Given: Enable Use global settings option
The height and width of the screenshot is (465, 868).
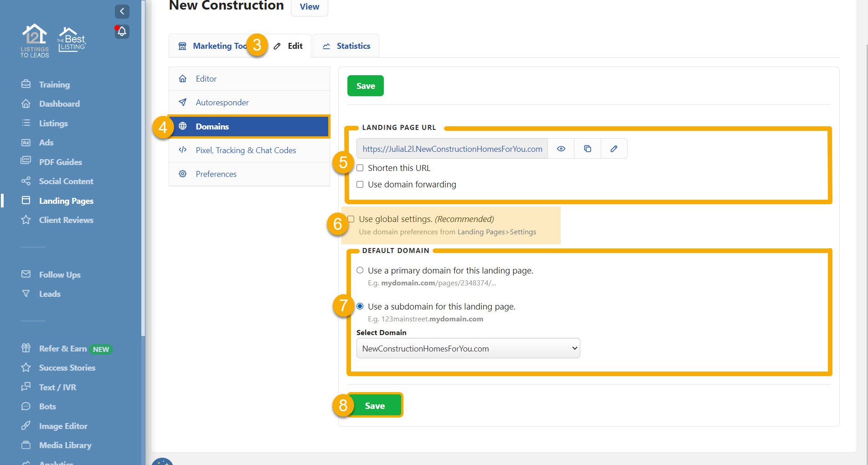Looking at the screenshot, I should pos(351,219).
